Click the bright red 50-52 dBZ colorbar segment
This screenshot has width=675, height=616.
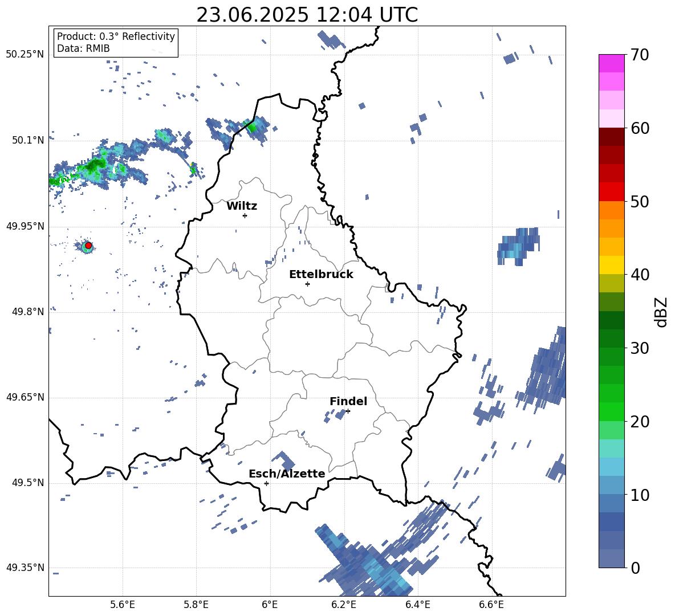[611, 192]
